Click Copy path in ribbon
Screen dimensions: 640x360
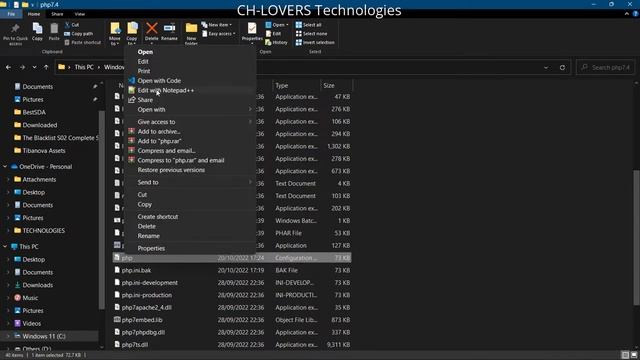tap(79, 34)
